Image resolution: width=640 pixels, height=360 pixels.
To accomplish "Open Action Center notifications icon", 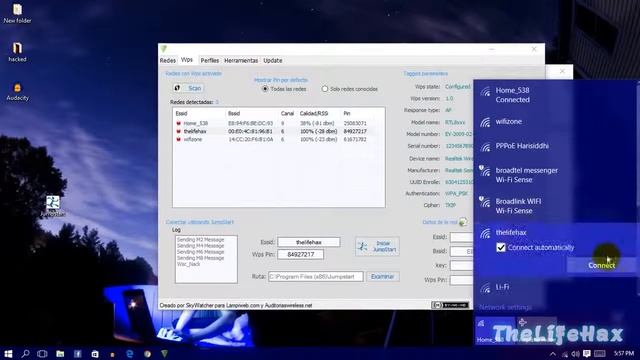I will pyautogui.click(x=587, y=354).
